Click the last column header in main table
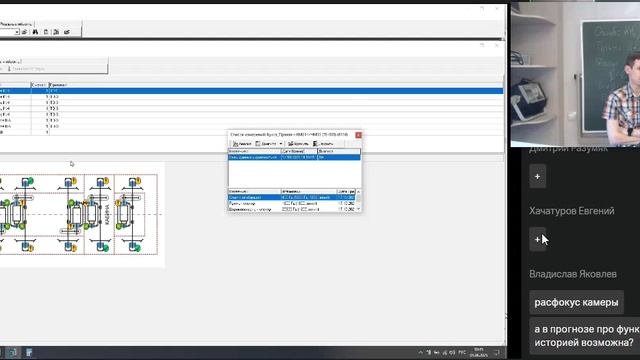Image resolution: width=640 pixels, height=360 pixels. pyautogui.click(x=276, y=85)
